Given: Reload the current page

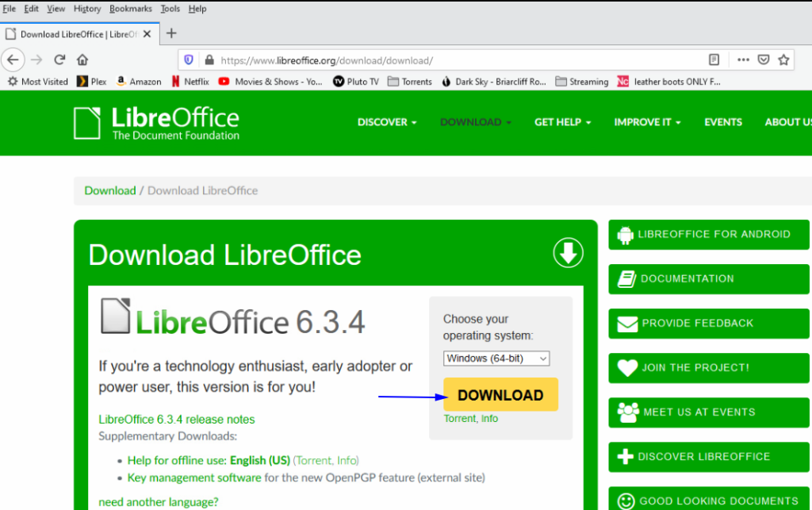Looking at the screenshot, I should (59, 60).
